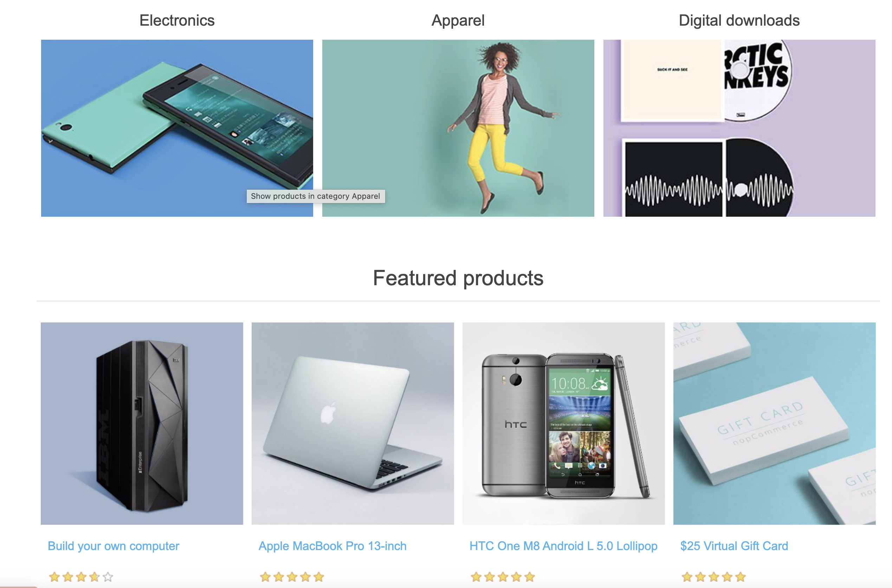Screen dimensions: 892x588
Task: Open the Digital downloads category heading
Action: coord(739,20)
